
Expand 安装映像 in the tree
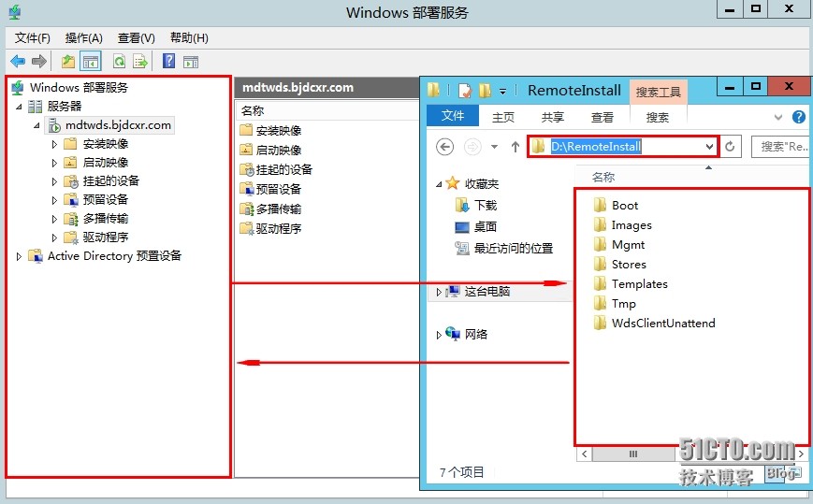click(54, 144)
